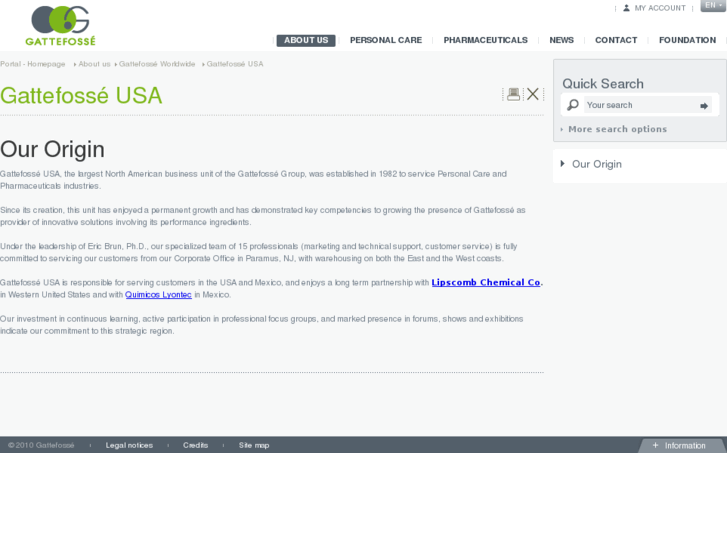Viewport: 727px width, 545px height.
Task: Open the Credits footer link
Action: (195, 445)
